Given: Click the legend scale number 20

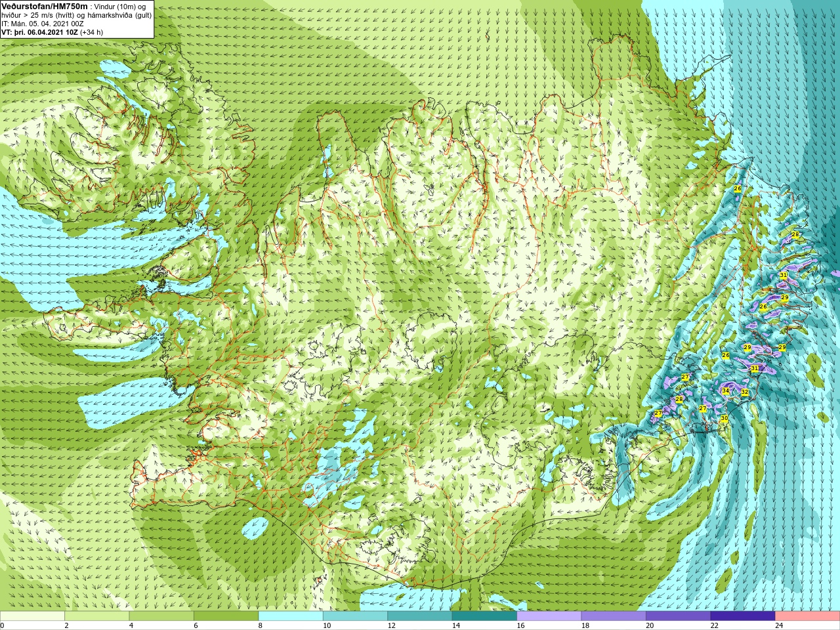Looking at the screenshot, I should [650, 625].
